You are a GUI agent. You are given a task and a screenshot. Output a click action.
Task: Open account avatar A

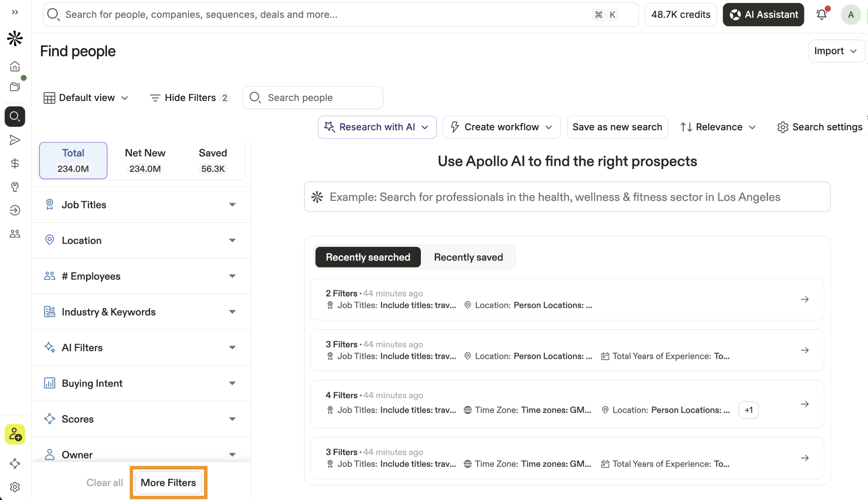851,14
